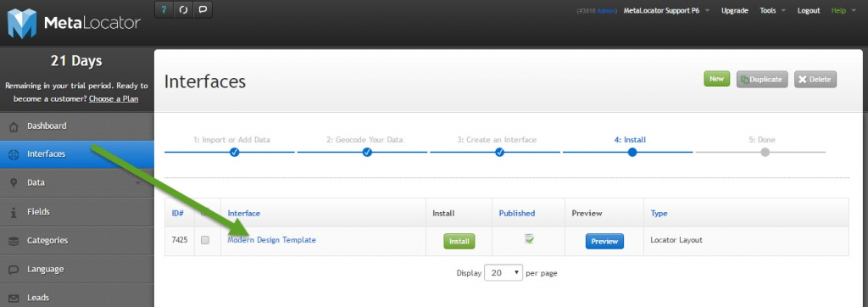Click the speech bubble icon in top toolbar
868x307 pixels.
click(x=203, y=9)
